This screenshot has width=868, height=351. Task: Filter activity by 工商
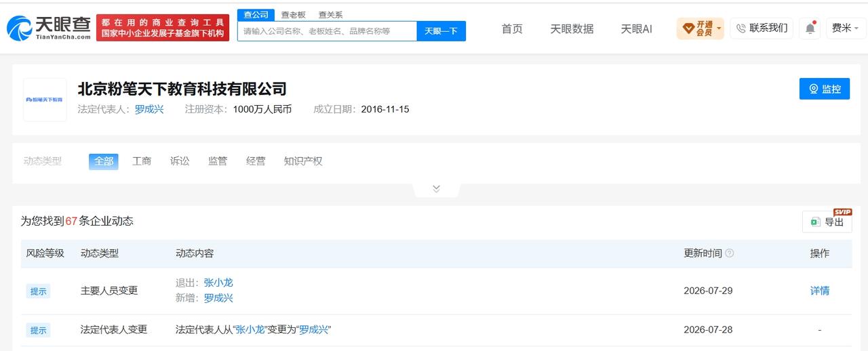142,161
